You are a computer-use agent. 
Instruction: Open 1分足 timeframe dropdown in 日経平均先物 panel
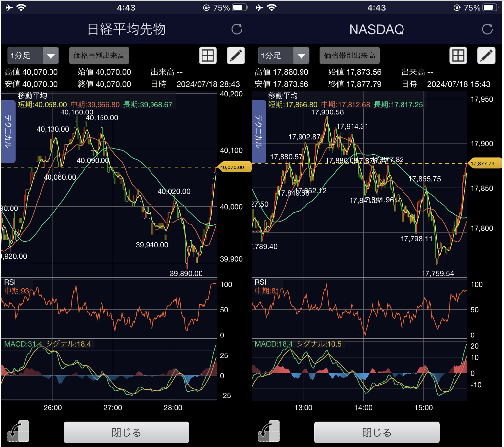pyautogui.click(x=33, y=56)
